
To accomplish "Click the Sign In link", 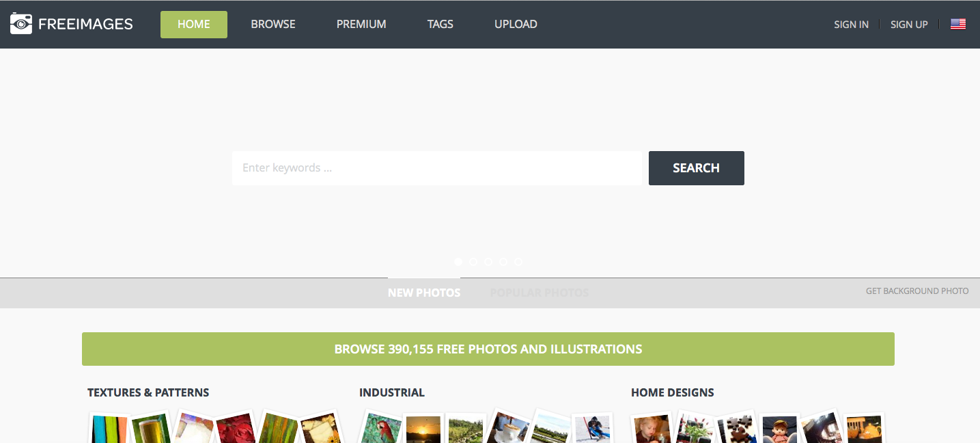I will point(851,25).
